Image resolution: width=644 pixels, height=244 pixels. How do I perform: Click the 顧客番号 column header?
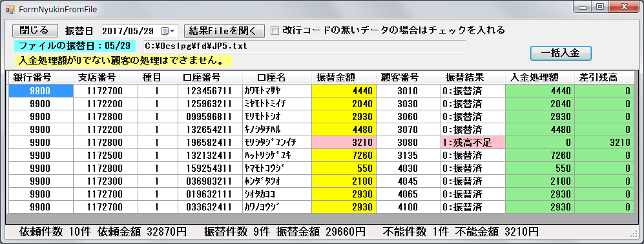[x=408, y=77]
